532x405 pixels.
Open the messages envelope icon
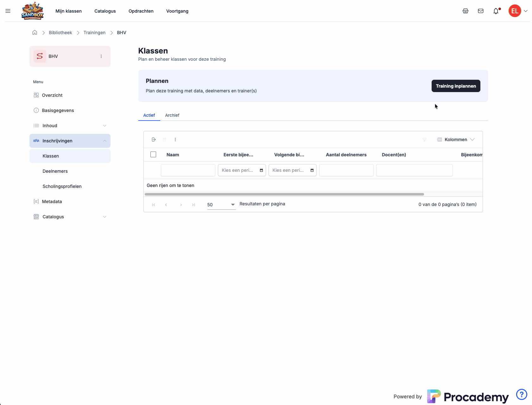click(x=480, y=11)
